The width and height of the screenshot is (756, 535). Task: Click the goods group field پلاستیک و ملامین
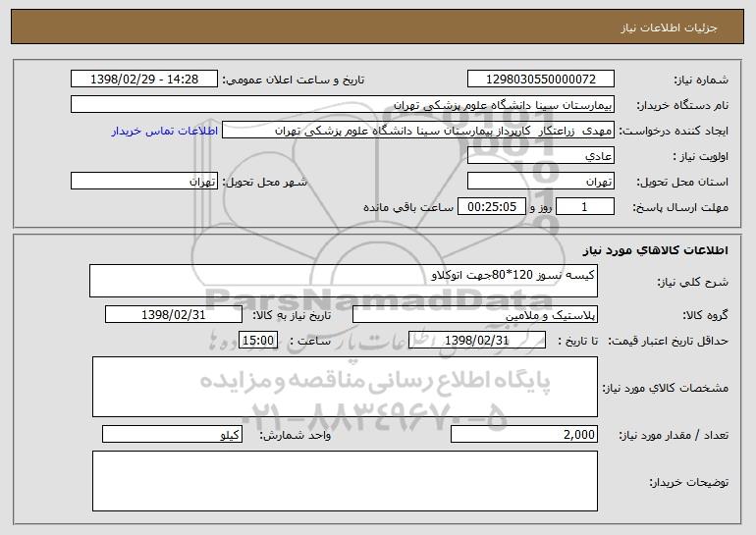[x=475, y=315]
